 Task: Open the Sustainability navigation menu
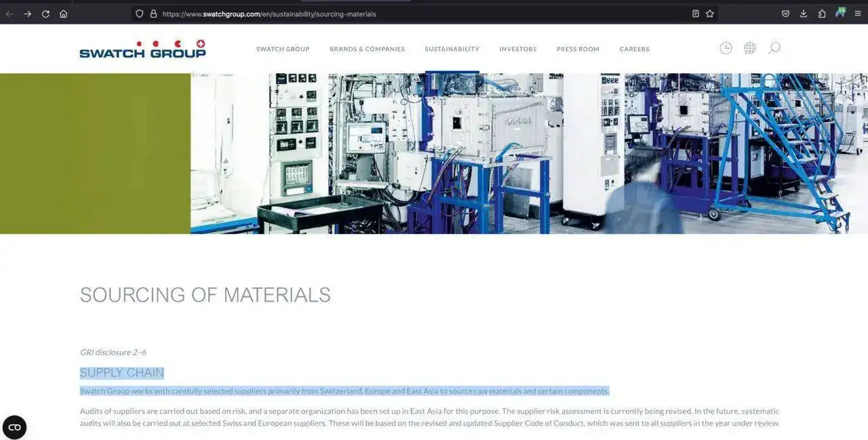[452, 49]
